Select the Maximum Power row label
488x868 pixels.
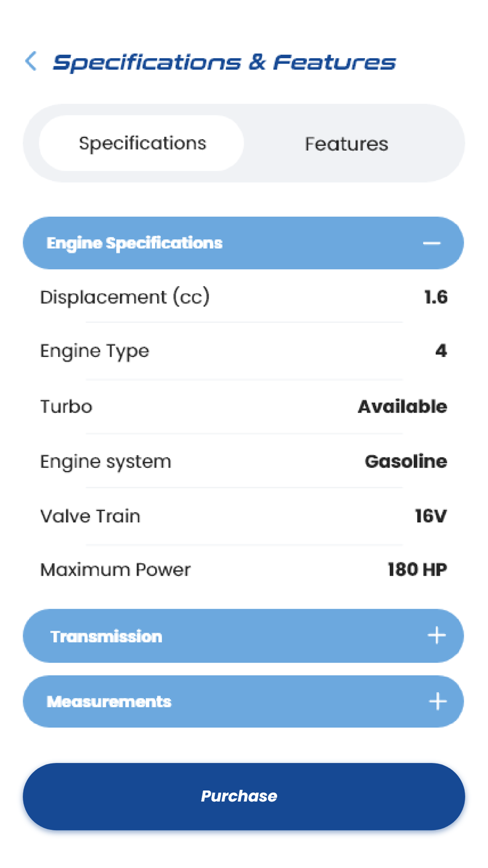tap(115, 570)
